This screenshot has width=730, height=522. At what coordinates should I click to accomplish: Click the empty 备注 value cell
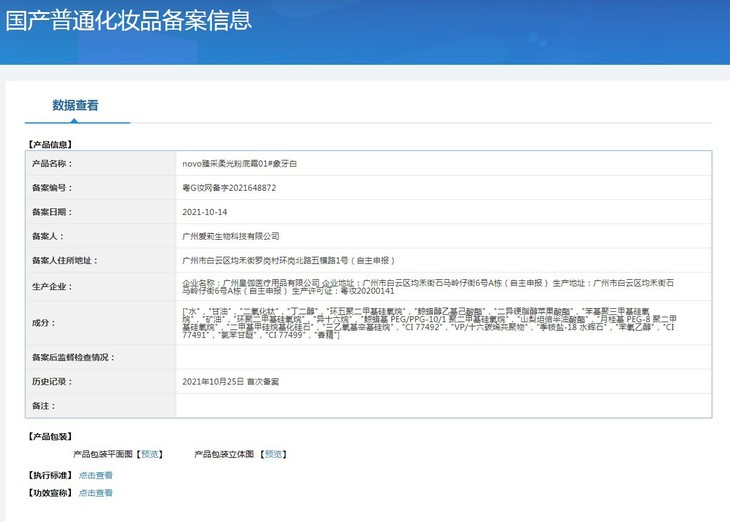(x=443, y=405)
